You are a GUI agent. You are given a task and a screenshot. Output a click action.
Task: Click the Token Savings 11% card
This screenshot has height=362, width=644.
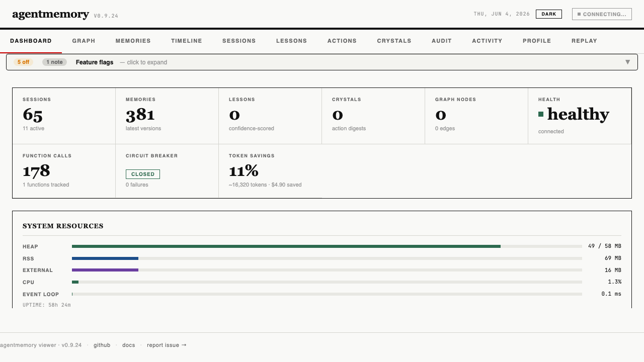click(x=270, y=171)
